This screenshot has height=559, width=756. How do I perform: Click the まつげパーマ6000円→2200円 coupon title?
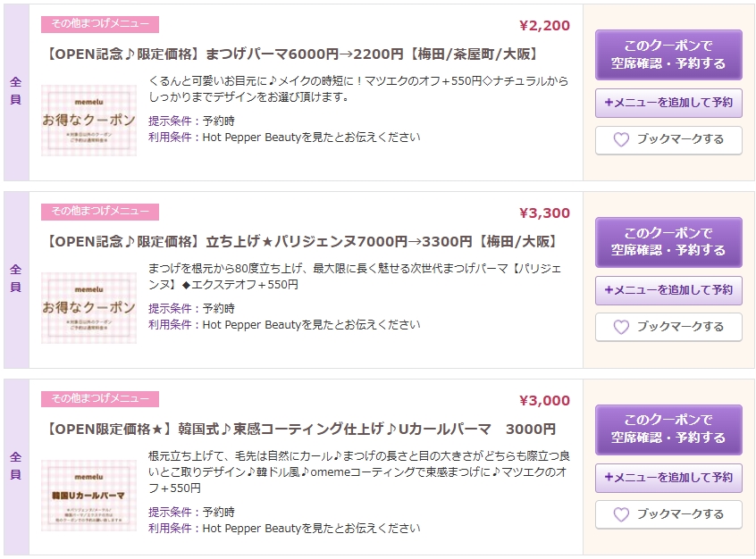tap(290, 54)
